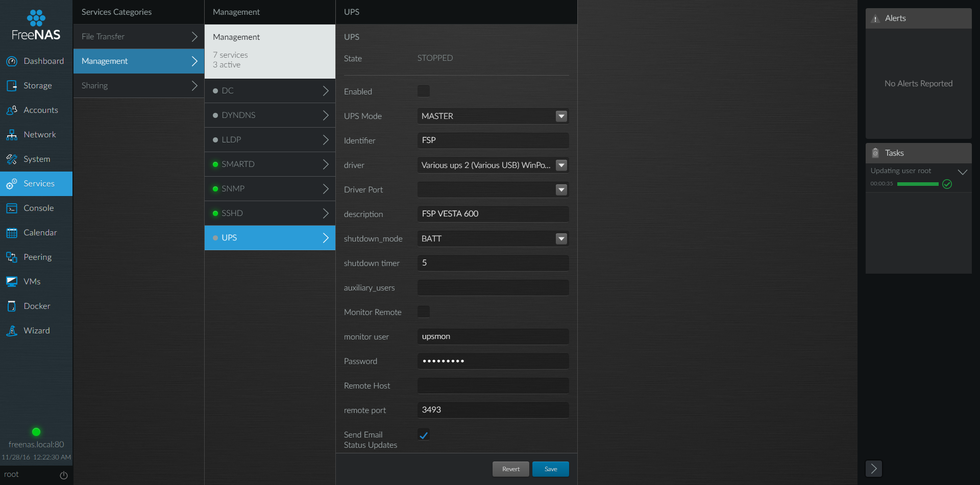This screenshot has height=485, width=980.
Task: Open the UPS Mode dropdown
Action: 561,116
